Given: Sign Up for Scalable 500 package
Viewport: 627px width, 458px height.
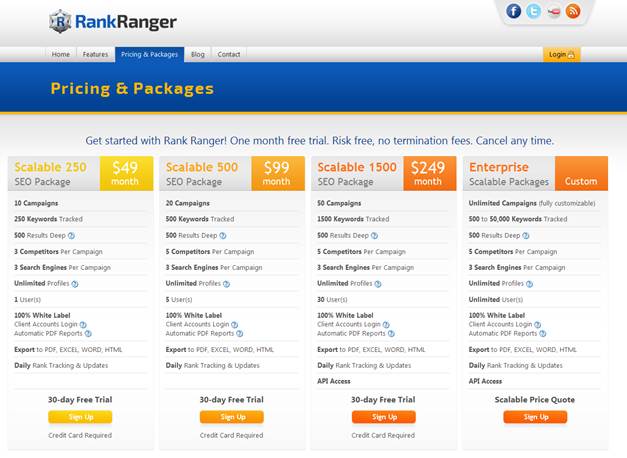Looking at the screenshot, I should click(232, 417).
